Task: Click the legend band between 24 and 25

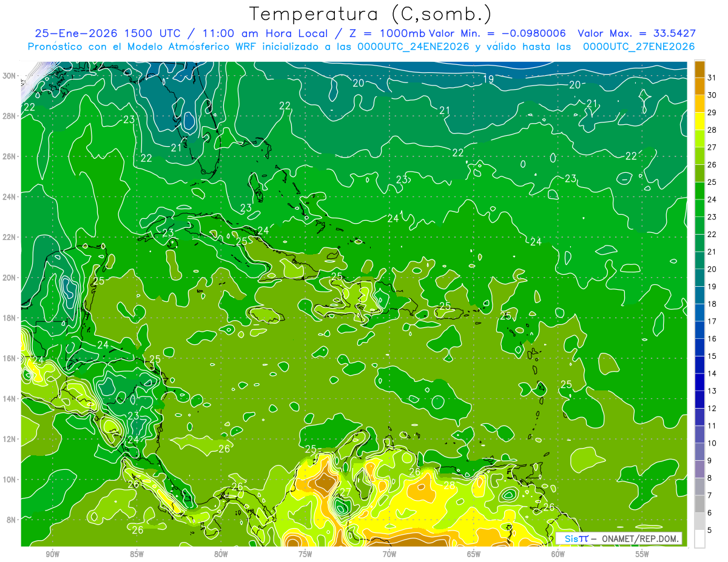Action: coord(699,190)
